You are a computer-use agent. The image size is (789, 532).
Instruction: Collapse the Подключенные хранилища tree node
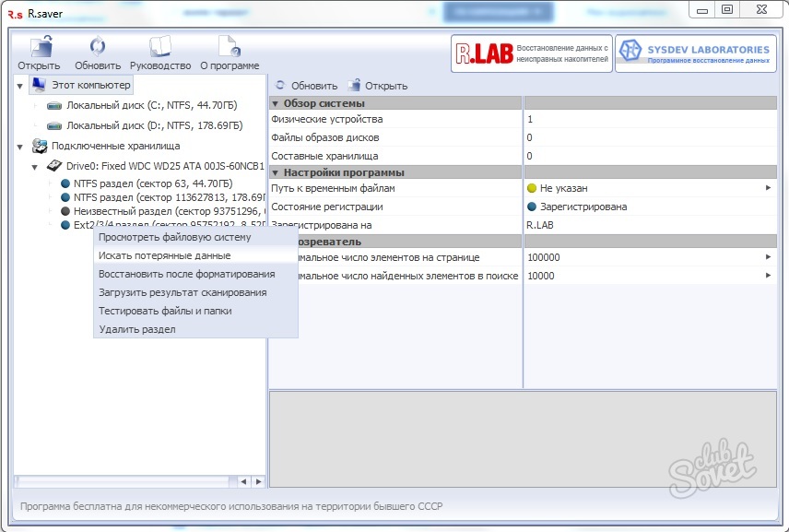(20, 147)
